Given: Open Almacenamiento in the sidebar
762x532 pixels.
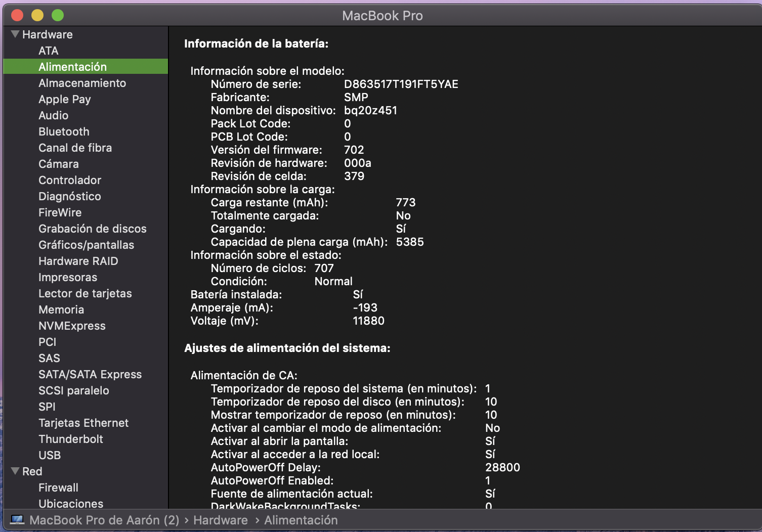Looking at the screenshot, I should pyautogui.click(x=82, y=83).
